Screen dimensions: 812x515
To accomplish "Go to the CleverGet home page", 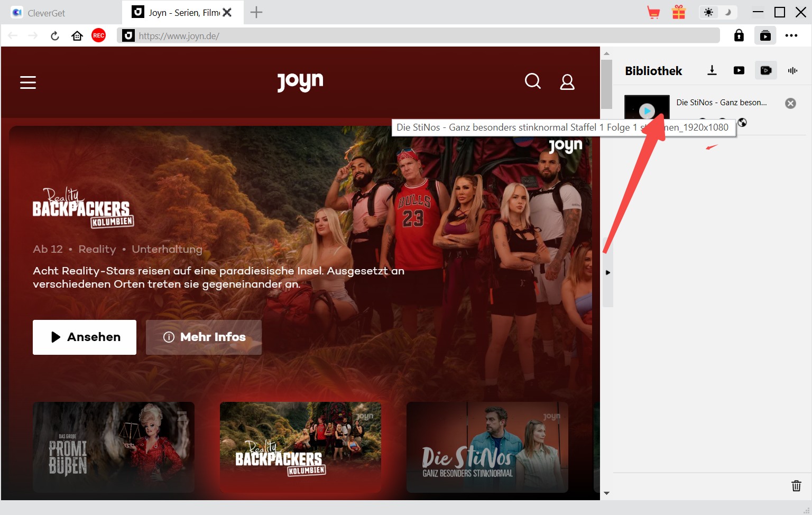I will (77, 36).
